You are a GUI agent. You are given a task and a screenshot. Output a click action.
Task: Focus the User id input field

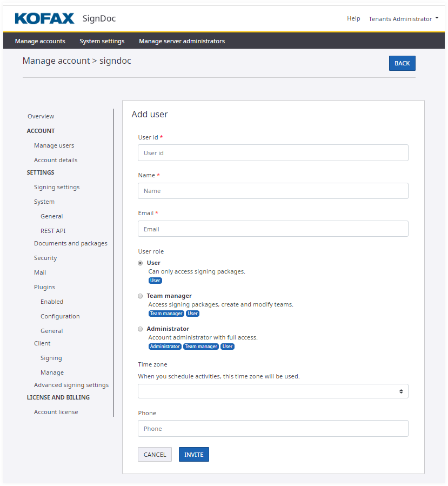coord(273,153)
